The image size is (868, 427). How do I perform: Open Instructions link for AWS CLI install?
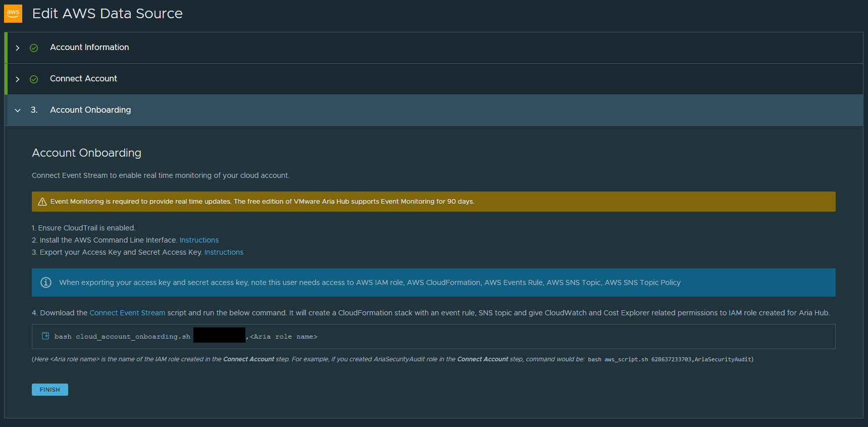pyautogui.click(x=199, y=240)
